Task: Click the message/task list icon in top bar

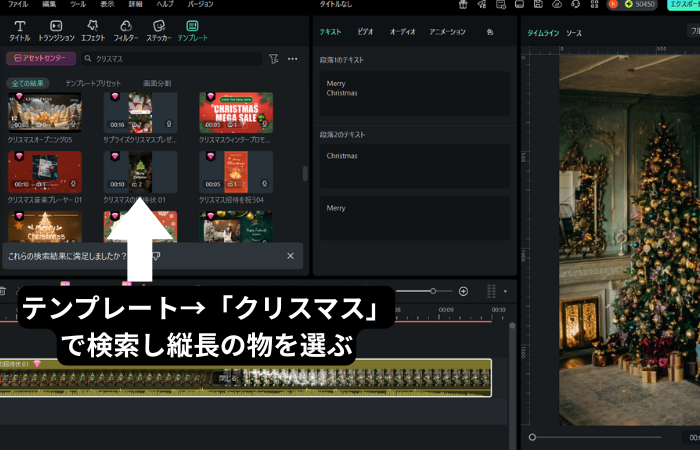Action: (x=500, y=4)
